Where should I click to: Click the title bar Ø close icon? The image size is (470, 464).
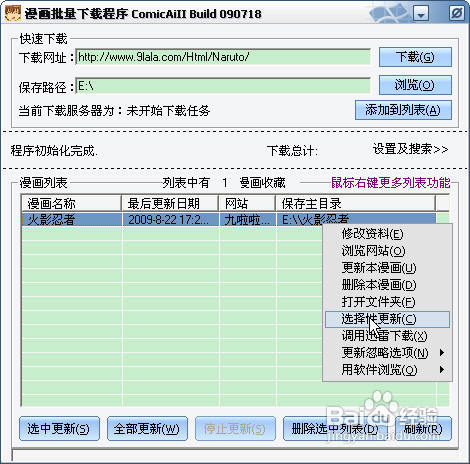(x=456, y=14)
